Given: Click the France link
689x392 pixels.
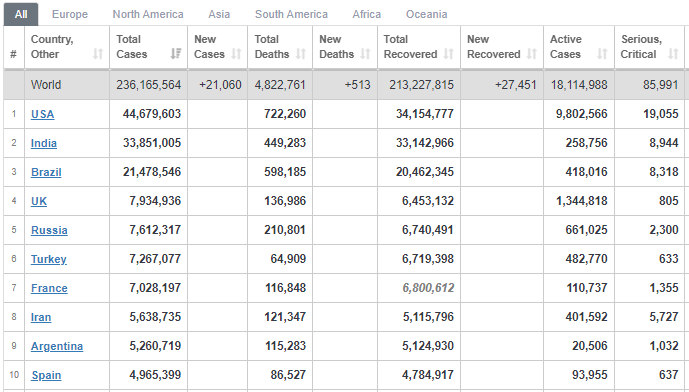Looking at the screenshot, I should pyautogui.click(x=49, y=288).
